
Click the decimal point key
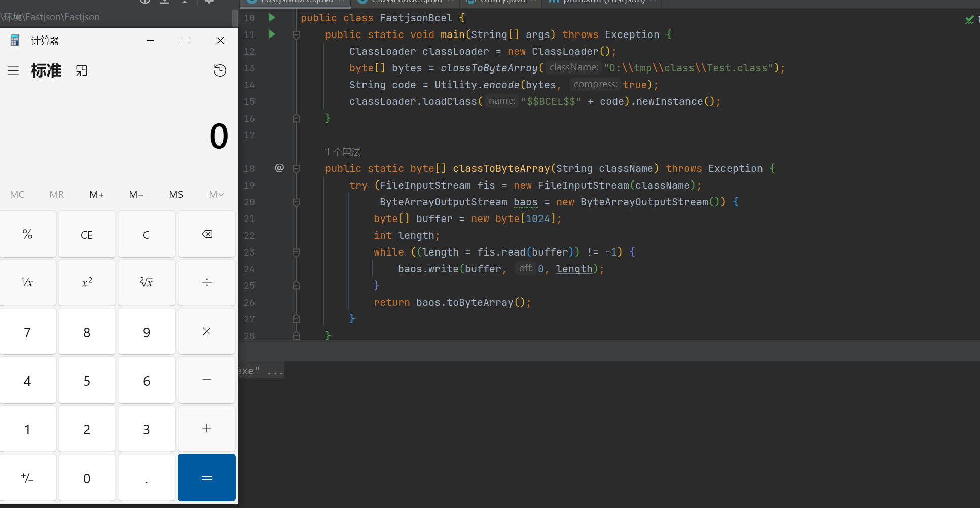pos(147,478)
